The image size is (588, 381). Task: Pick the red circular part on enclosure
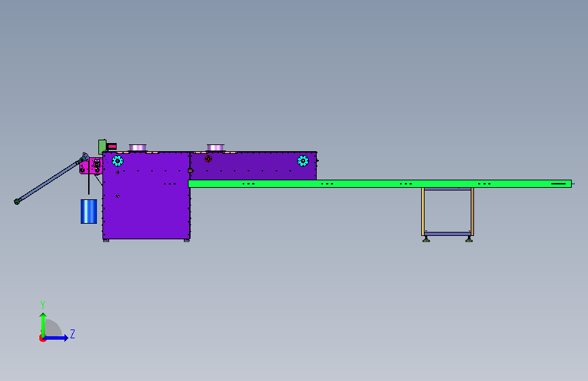[208, 159]
